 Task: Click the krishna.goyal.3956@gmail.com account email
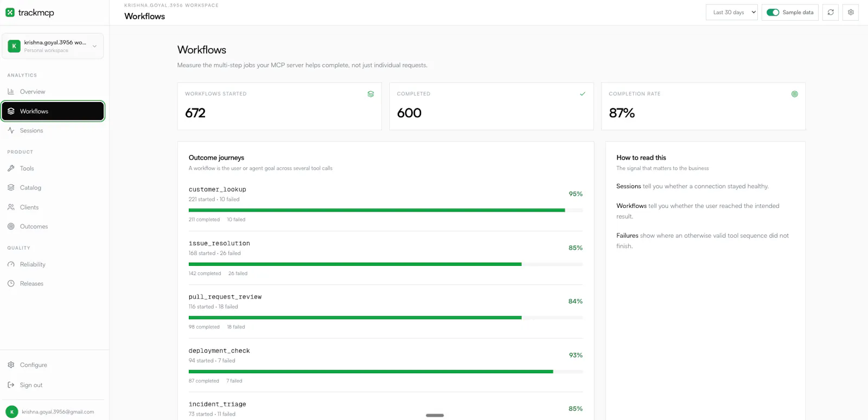(x=58, y=412)
